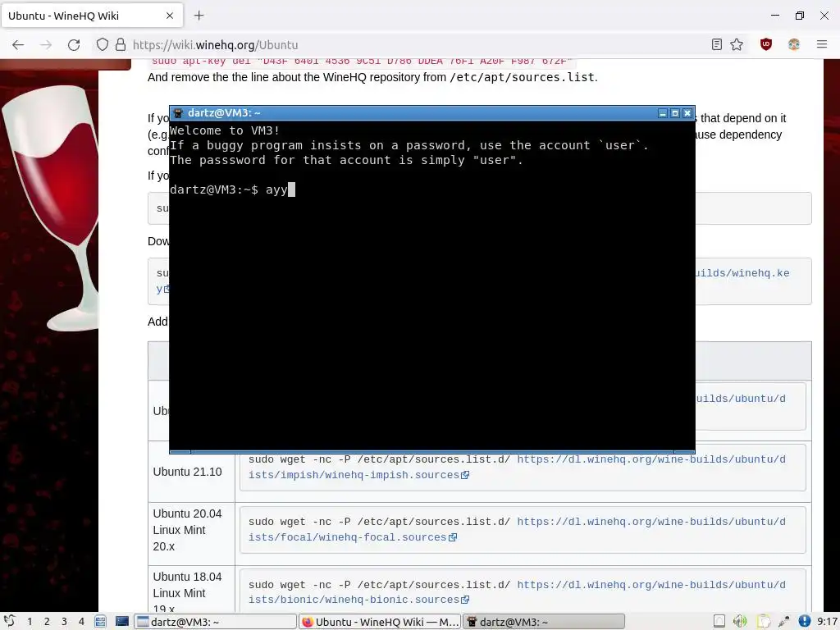Switch to workspace 1 in taskbar
The width and height of the screenshot is (840, 630).
[30, 622]
